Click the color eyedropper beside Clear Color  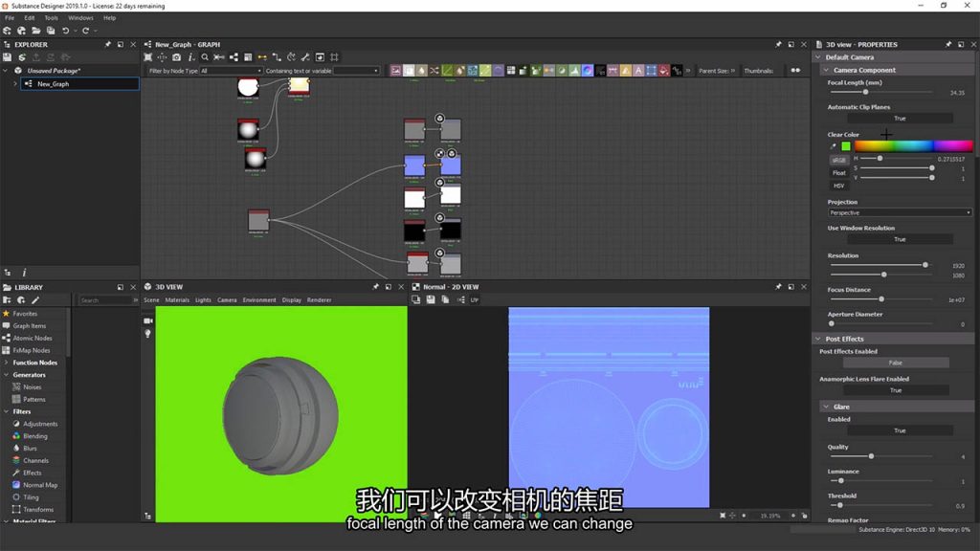click(834, 146)
